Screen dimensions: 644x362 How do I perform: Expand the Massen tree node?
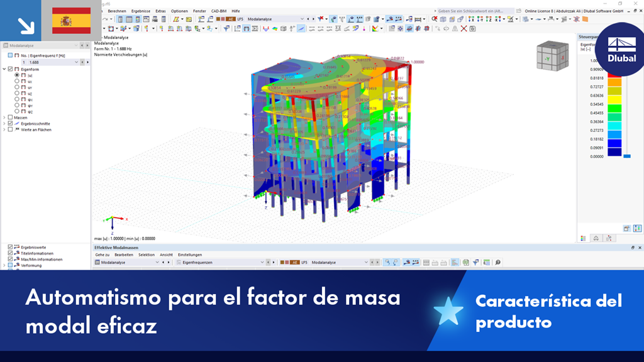(x=3, y=118)
